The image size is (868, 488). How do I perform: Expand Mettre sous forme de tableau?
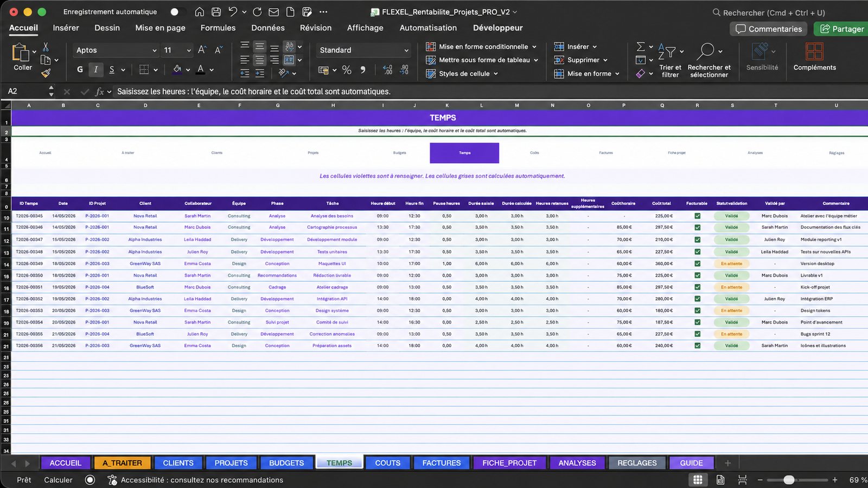[536, 60]
